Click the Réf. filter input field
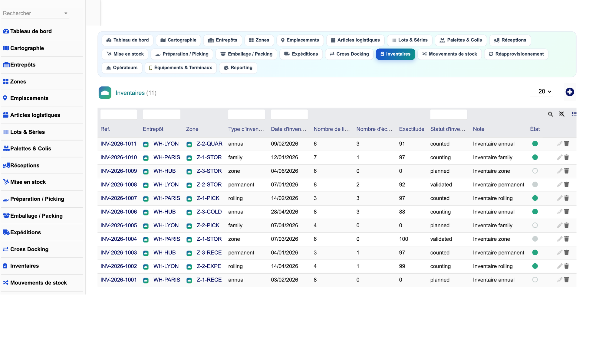The width and height of the screenshot is (589, 364). (x=119, y=115)
